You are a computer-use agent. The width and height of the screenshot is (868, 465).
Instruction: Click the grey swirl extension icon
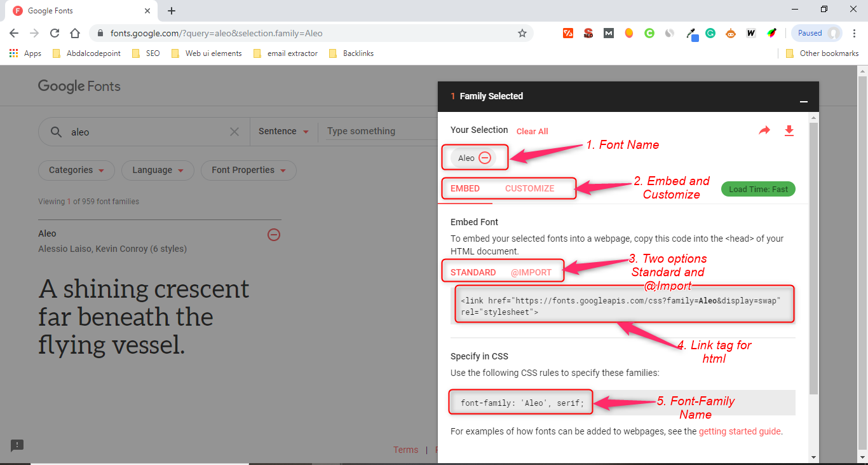669,33
